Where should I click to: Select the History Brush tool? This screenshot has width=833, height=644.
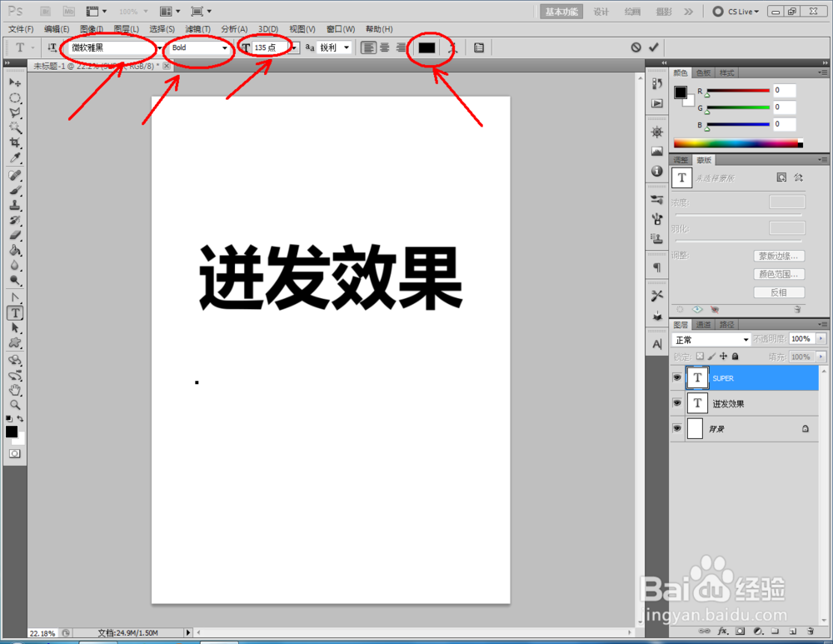pos(15,220)
